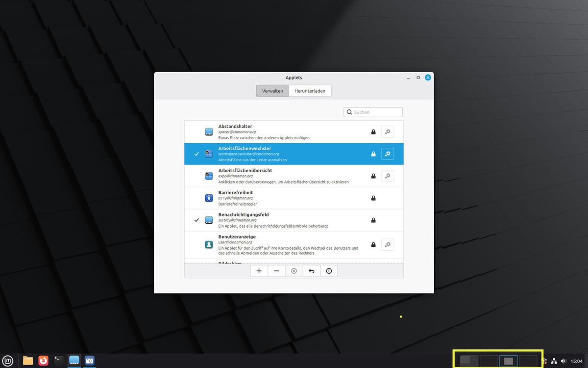Launch Firefox from the panel
Screen dimensions: 588x368
[44, 361]
